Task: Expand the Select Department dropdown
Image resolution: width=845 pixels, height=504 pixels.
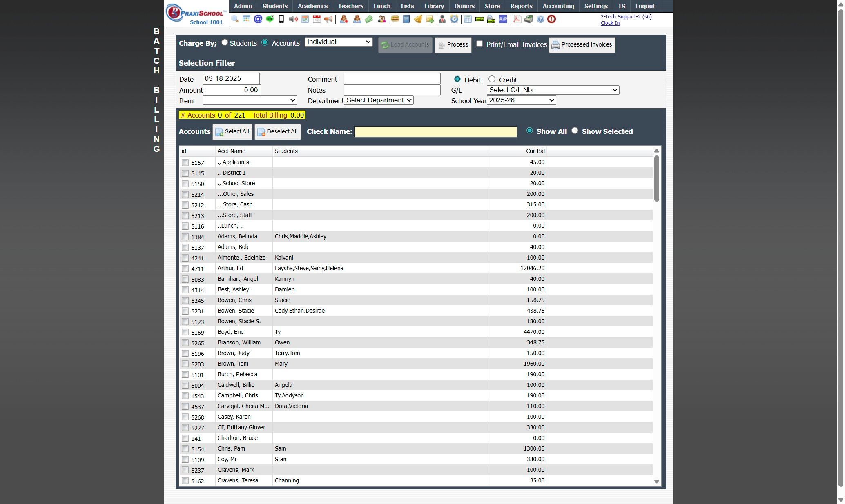Action: click(x=379, y=100)
